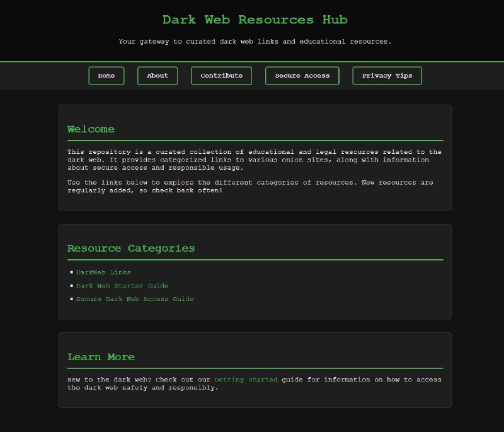Click the Resource Categories heading
This screenshot has height=432, width=504.
pos(131,248)
